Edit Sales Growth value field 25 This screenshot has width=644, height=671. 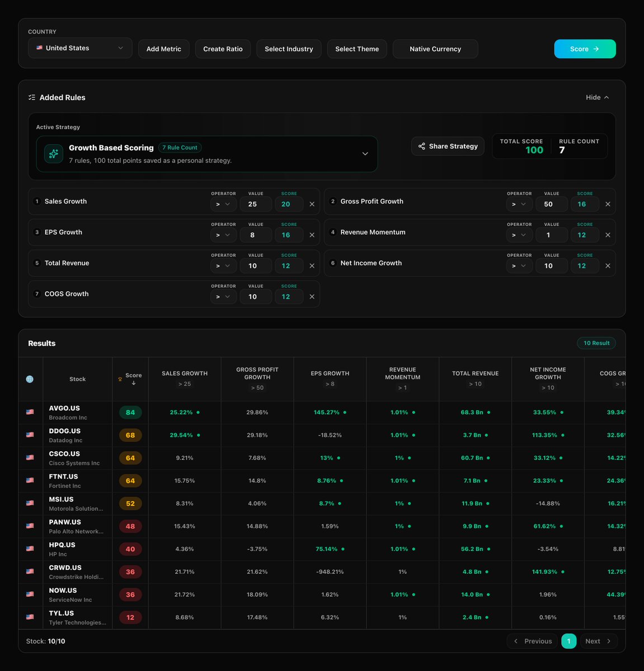click(x=256, y=204)
